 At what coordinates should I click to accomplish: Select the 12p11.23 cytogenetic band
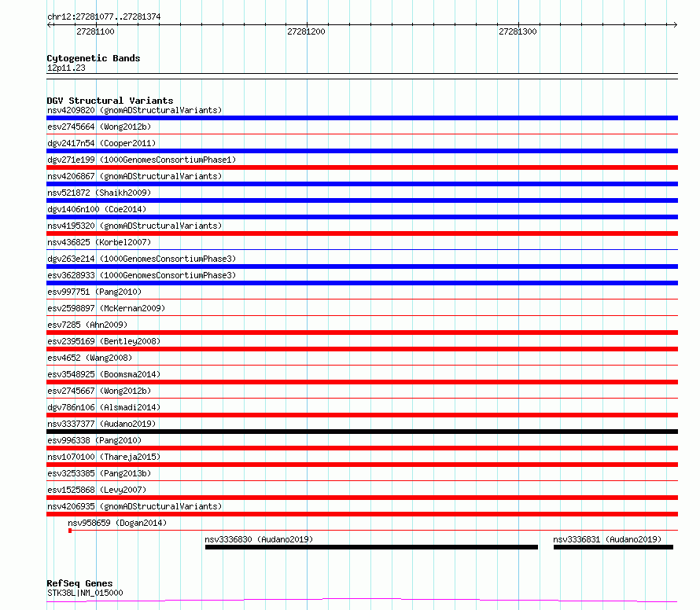(x=362, y=76)
